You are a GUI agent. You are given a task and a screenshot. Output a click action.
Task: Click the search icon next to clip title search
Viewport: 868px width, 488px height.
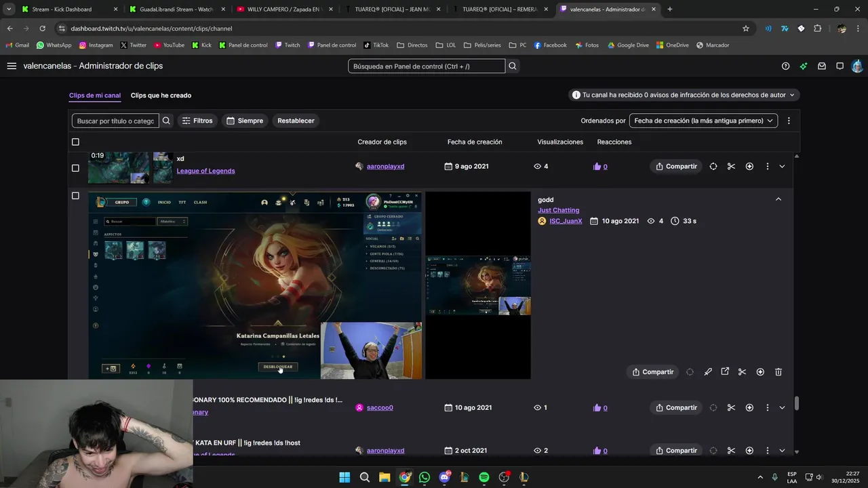coord(166,121)
